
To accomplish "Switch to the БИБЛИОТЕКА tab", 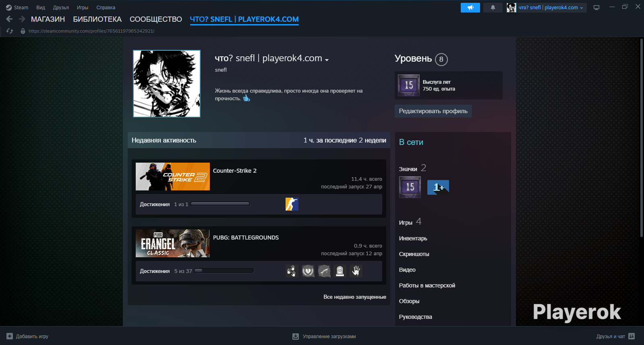I will [97, 19].
